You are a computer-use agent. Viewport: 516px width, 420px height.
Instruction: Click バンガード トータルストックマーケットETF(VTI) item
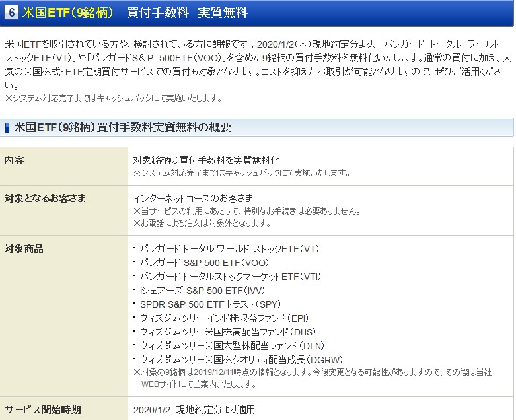(x=231, y=276)
